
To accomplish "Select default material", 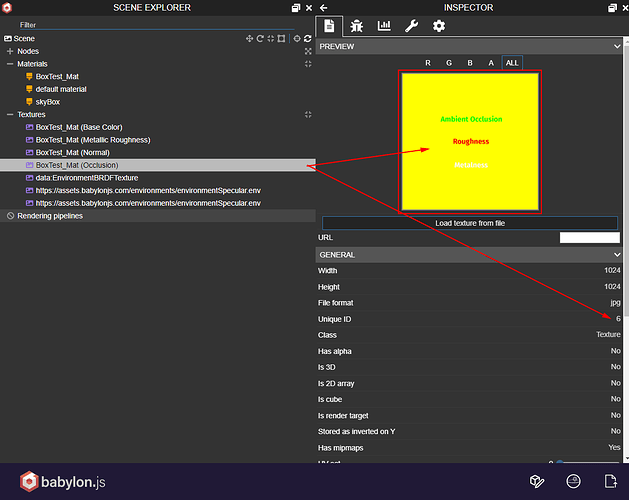I will pos(61,89).
